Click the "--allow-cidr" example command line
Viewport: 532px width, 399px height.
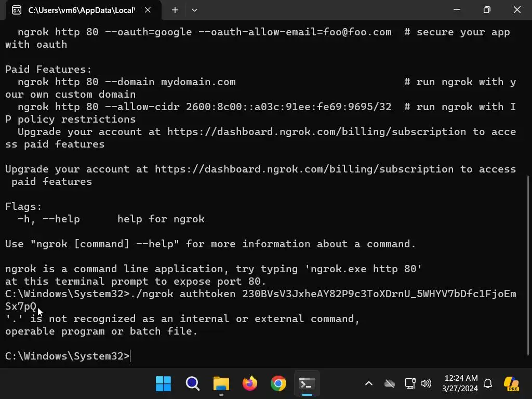[204, 107]
